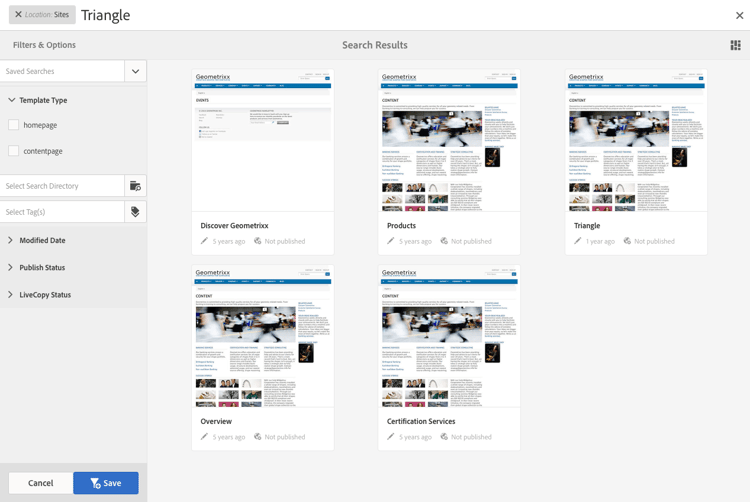Remove the Location: Sites filter chip

[x=18, y=14]
